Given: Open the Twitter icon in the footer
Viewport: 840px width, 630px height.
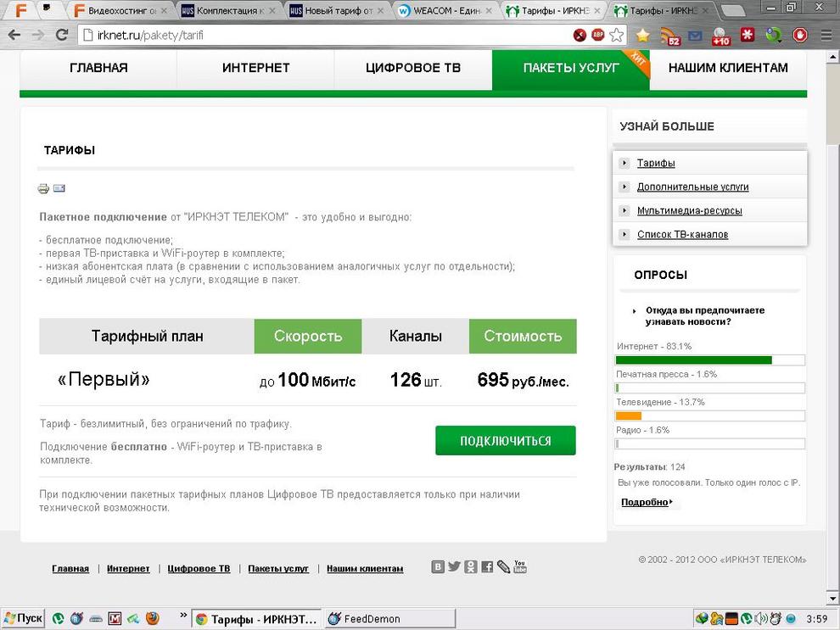Looking at the screenshot, I should coord(454,566).
